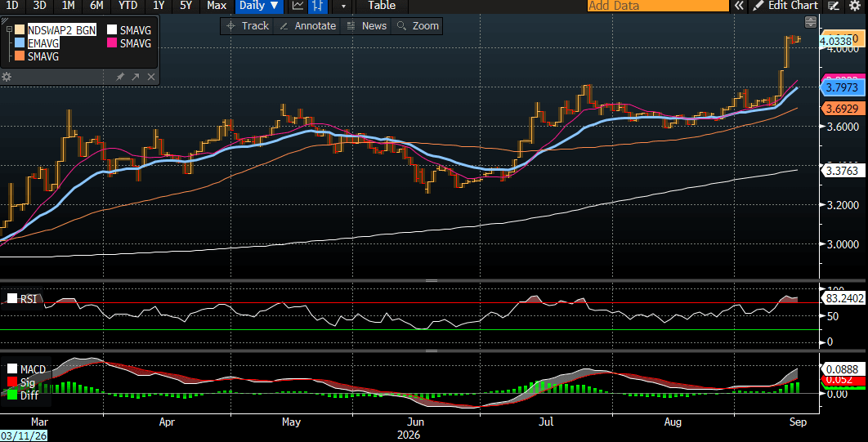
Task: Click the RSI legend swatch
Action: (12, 298)
